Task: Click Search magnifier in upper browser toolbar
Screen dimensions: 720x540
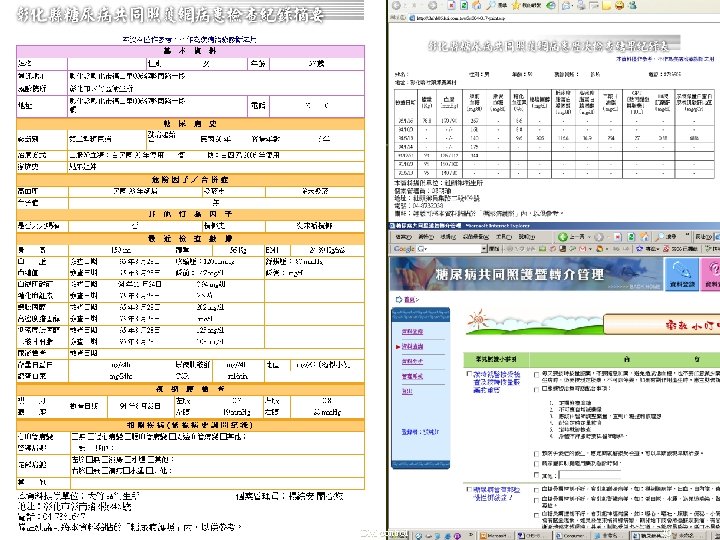Action: tap(491, 6)
